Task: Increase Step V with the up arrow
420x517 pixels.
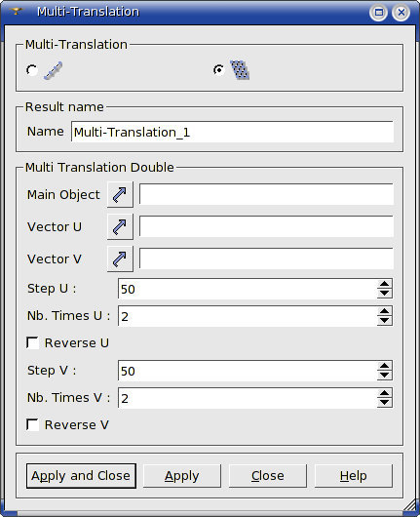Action: tap(384, 366)
